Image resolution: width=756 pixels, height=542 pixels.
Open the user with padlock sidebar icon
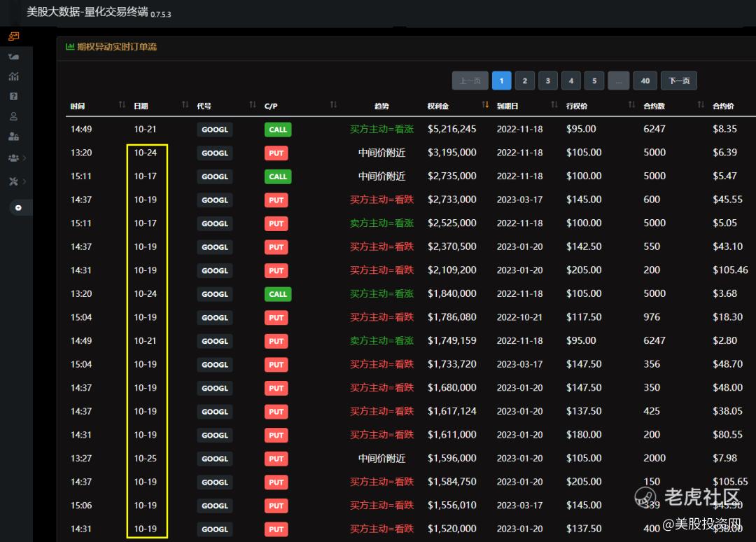[13, 137]
